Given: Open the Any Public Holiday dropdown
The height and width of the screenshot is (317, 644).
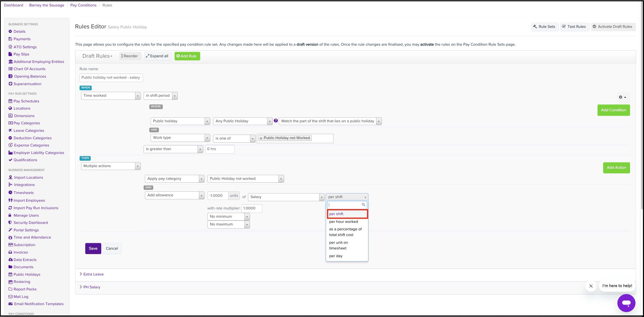Looking at the screenshot, I should click(x=242, y=121).
